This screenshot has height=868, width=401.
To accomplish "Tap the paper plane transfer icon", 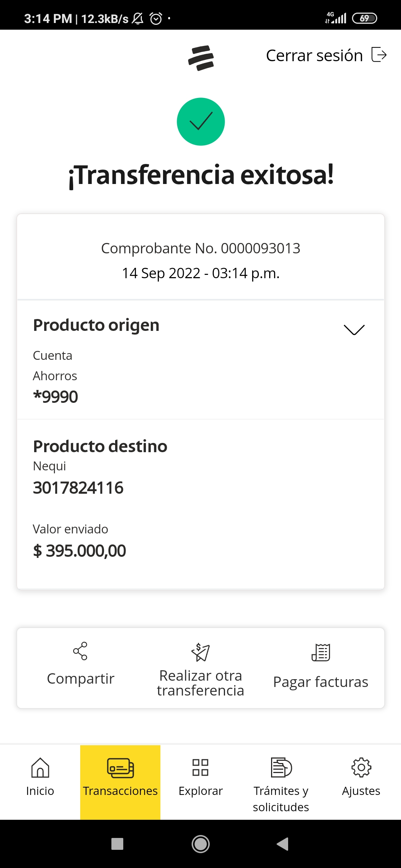I will click(200, 652).
